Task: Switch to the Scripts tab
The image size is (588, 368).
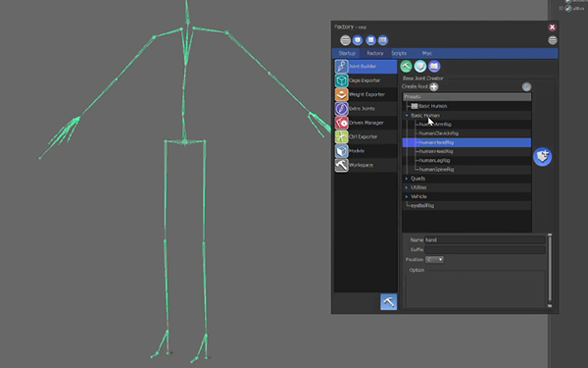Action: (399, 53)
